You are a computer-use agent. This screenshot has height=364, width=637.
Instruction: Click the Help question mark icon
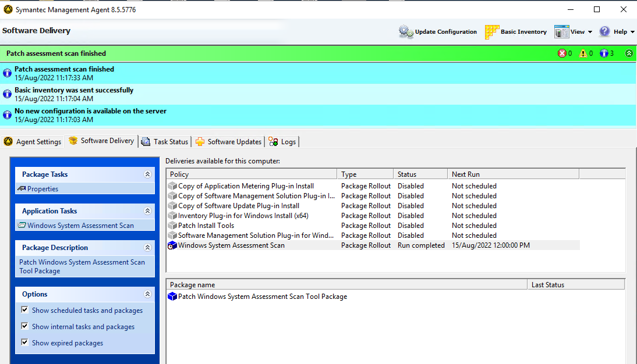point(604,31)
